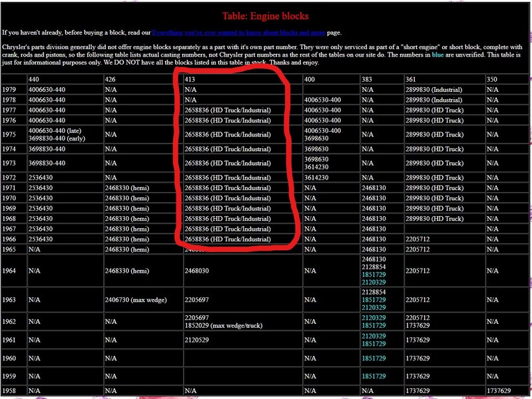
Task: Click the 413 column header cell
Action: point(190,79)
